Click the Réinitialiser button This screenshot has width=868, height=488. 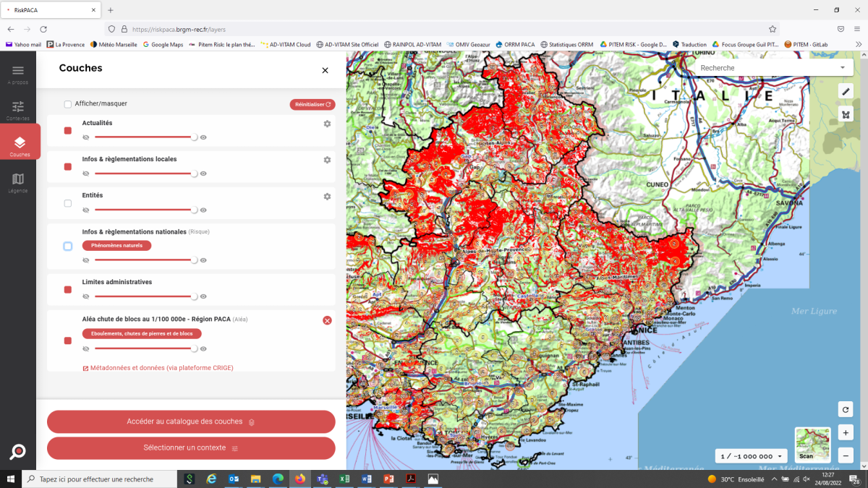tap(312, 105)
